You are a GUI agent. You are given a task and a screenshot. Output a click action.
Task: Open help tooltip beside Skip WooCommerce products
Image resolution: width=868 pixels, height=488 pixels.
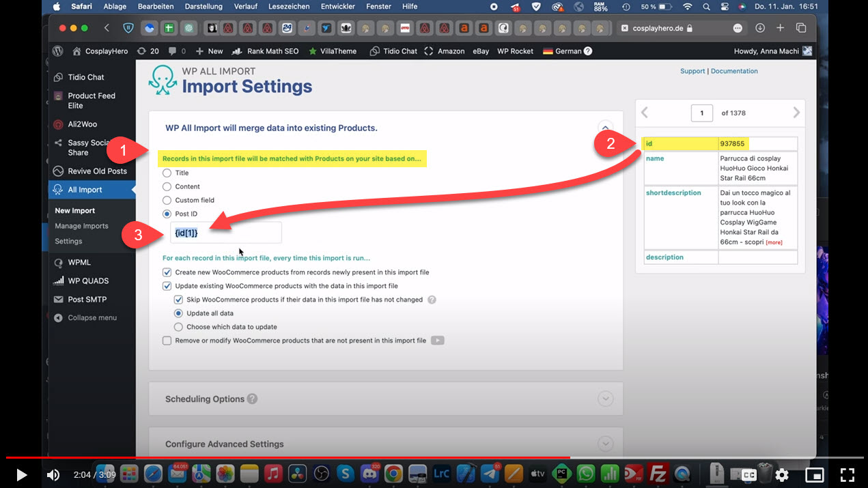tap(432, 300)
